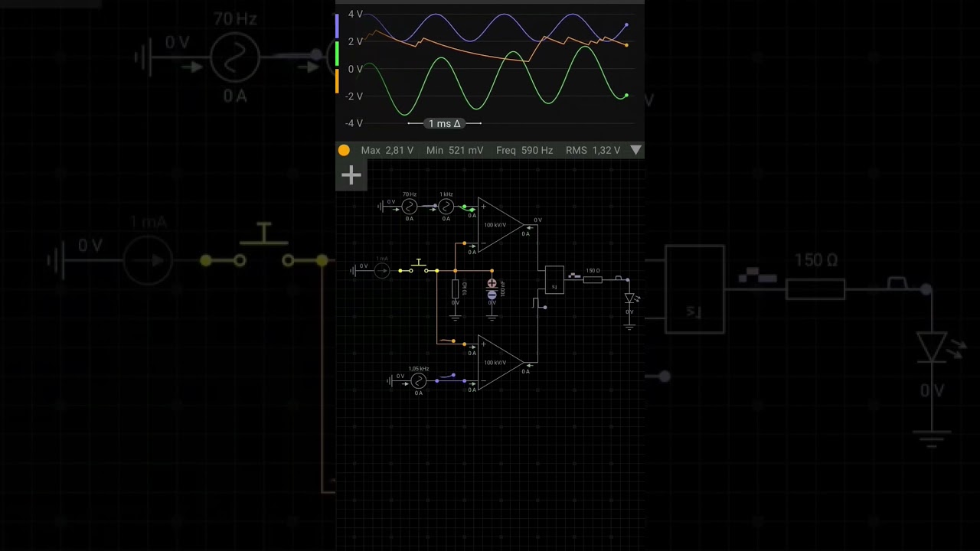Select the green trace color swatch

pyautogui.click(x=337, y=54)
